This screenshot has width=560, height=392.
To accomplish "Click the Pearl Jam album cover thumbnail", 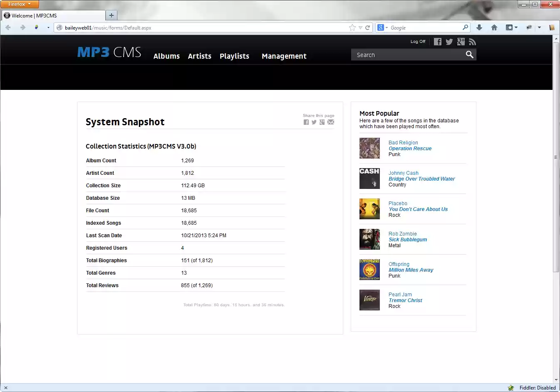I will (369, 300).
